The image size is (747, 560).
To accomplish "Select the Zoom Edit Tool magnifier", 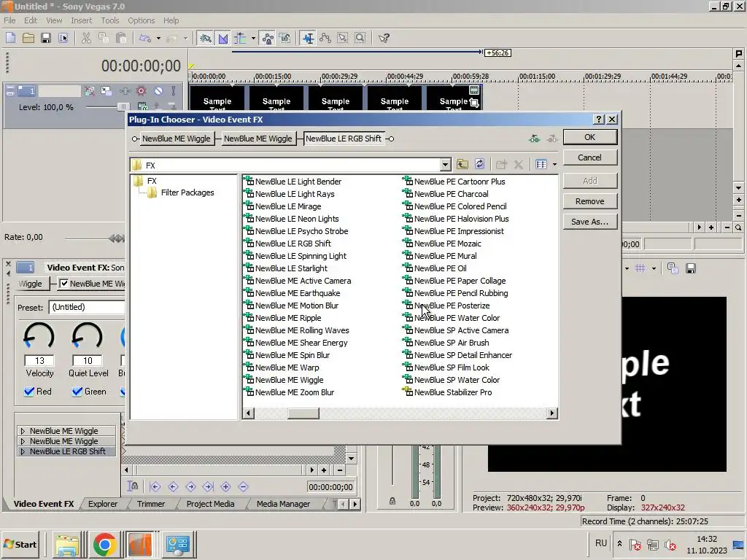I will tap(360, 38).
